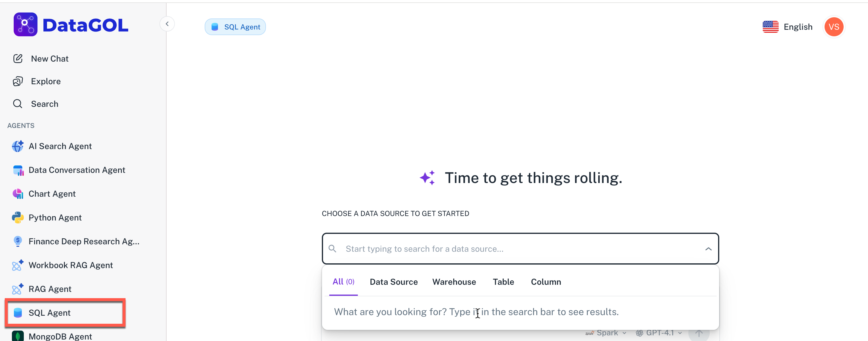Open Finance Deep Research Agent icon
868x341 pixels.
(x=18, y=241)
